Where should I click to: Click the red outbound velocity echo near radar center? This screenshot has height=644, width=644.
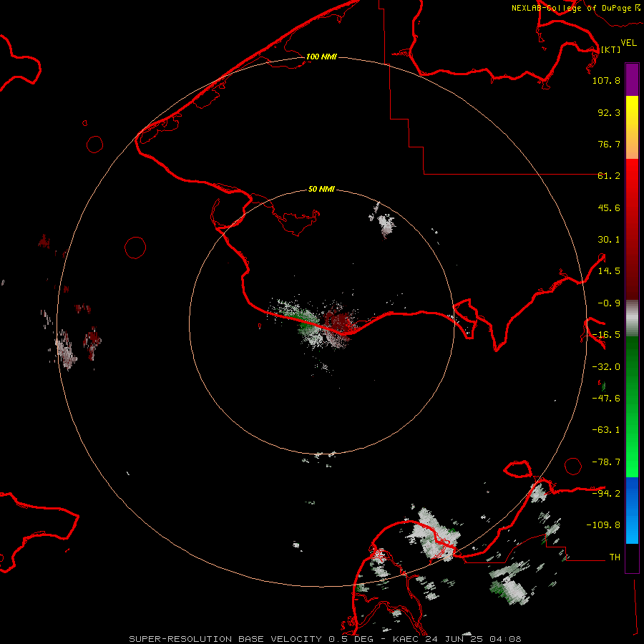tap(340, 321)
